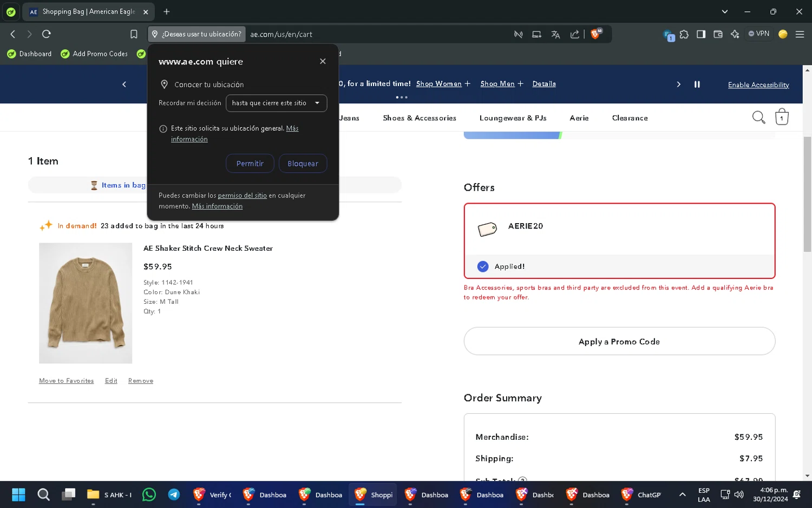Open the Aerie menu item
Viewport: 812px width, 508px height.
point(579,118)
